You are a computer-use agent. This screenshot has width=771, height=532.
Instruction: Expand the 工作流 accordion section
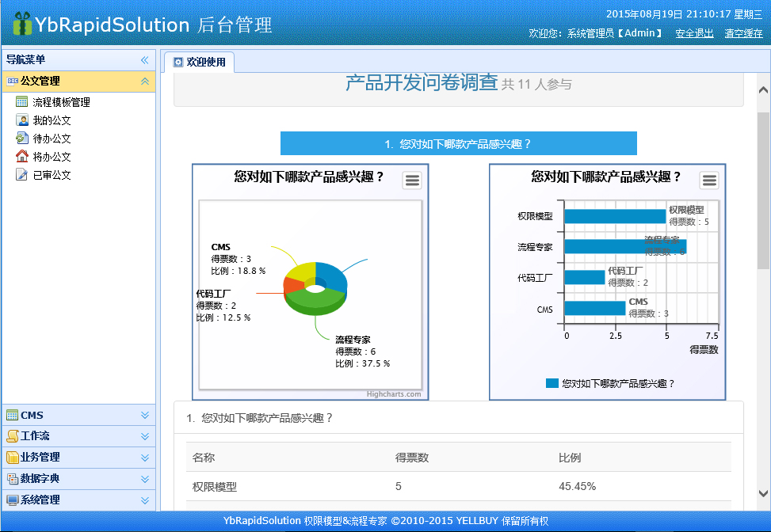click(144, 436)
